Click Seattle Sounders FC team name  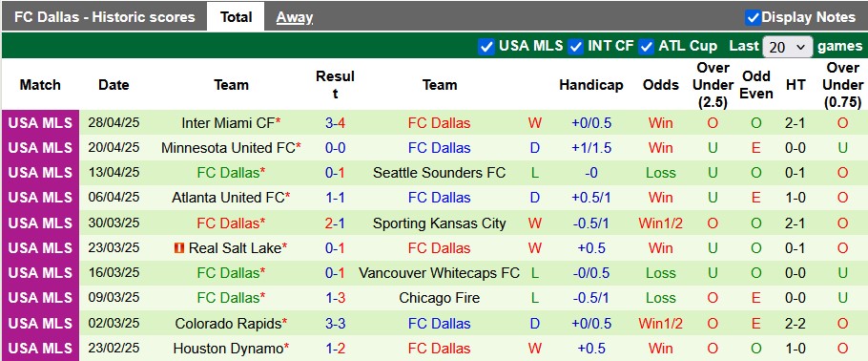coord(439,173)
